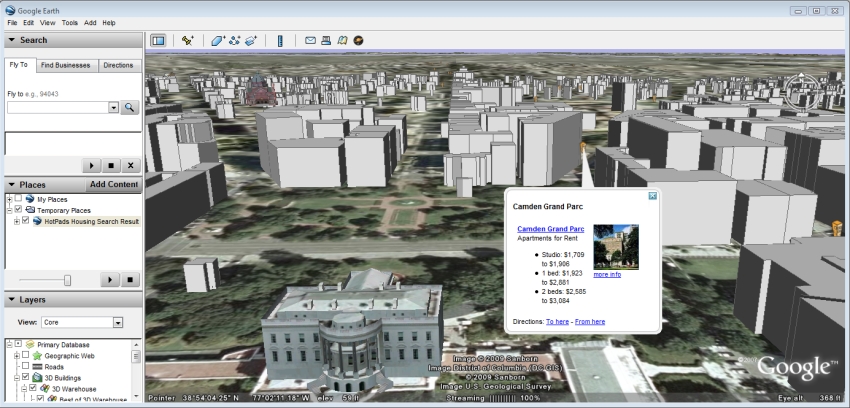Toggle the Primary Database checkbox
850x408 pixels.
point(18,345)
